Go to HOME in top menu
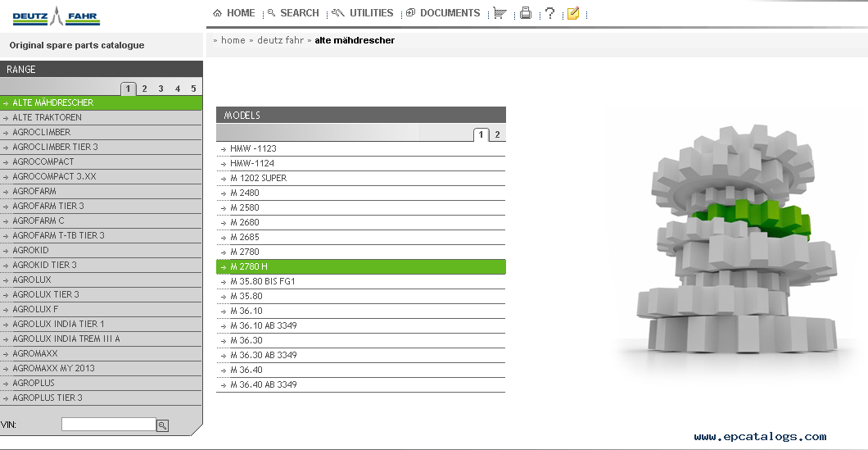The width and height of the screenshot is (868, 450). tap(234, 13)
